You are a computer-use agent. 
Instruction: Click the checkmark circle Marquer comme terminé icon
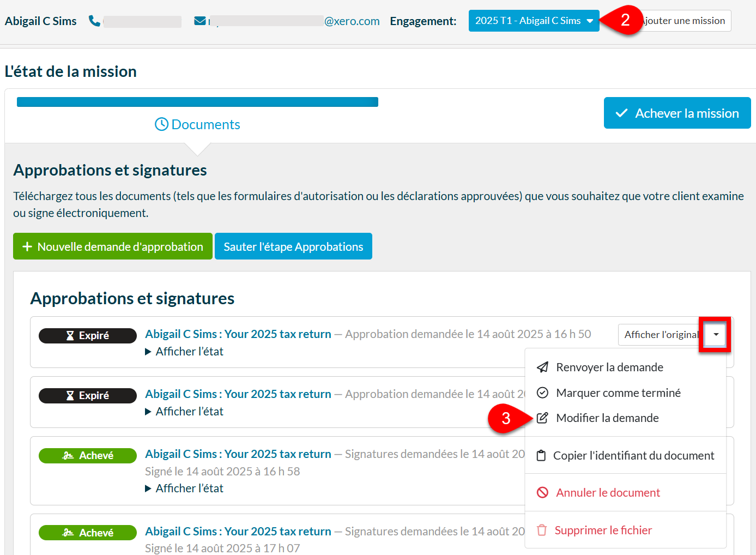point(542,393)
